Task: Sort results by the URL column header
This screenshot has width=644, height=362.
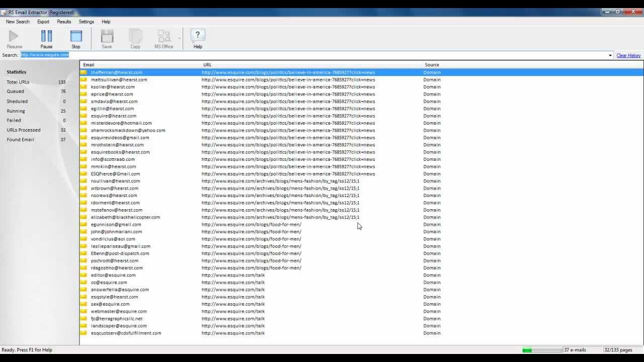Action: tap(312, 65)
